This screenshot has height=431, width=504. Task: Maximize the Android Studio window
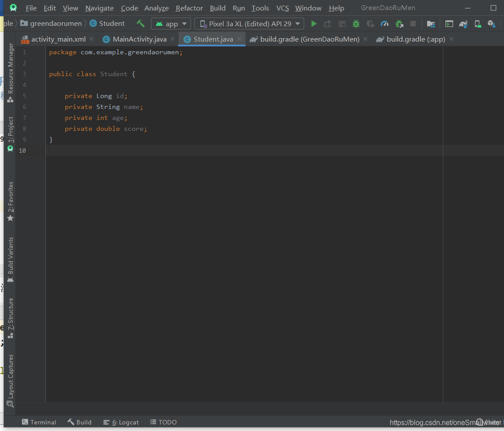coord(493,8)
